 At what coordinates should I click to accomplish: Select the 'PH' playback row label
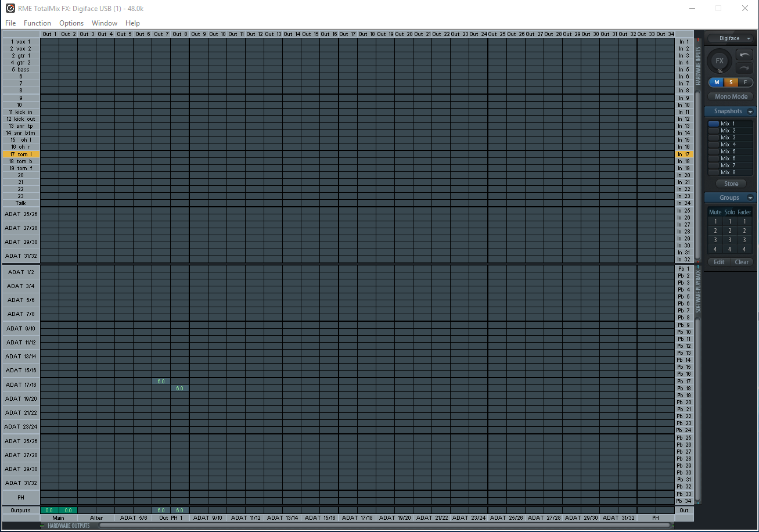click(21, 498)
